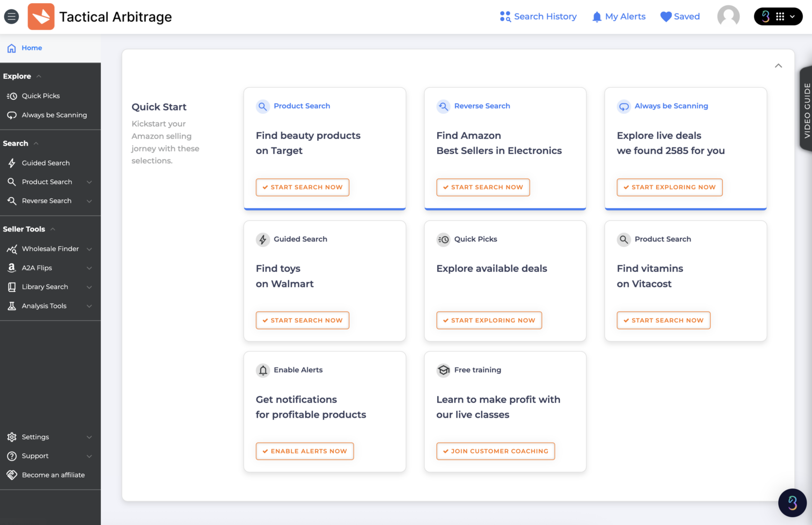The height and width of the screenshot is (525, 812).
Task: Click Become an affiliate link
Action: pos(53,475)
